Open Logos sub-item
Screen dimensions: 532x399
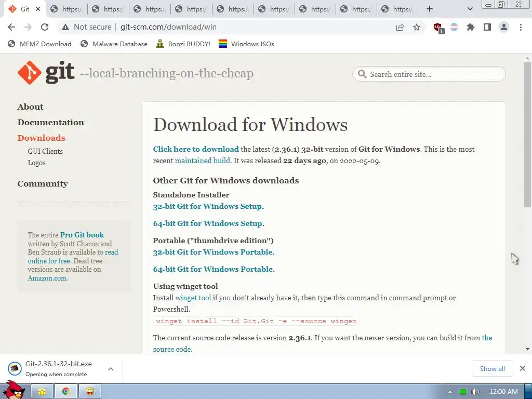pyautogui.click(x=37, y=163)
